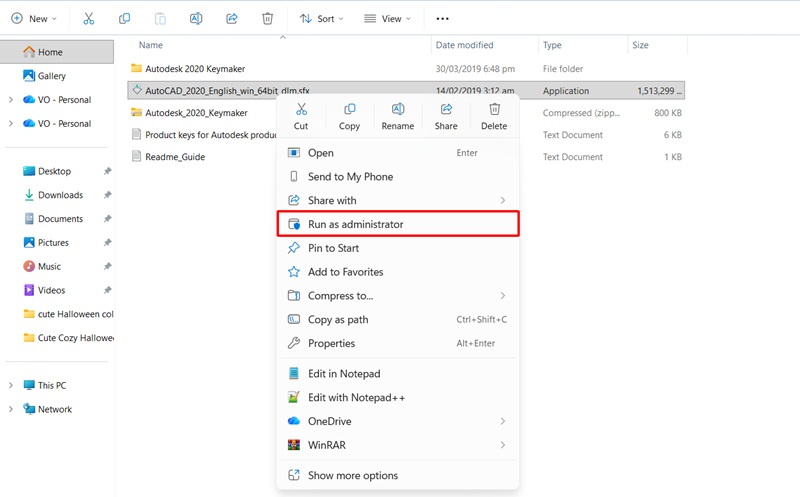Image resolution: width=800 pixels, height=497 pixels.
Task: Select Autodesk 2020 Keymaker folder
Action: [195, 69]
